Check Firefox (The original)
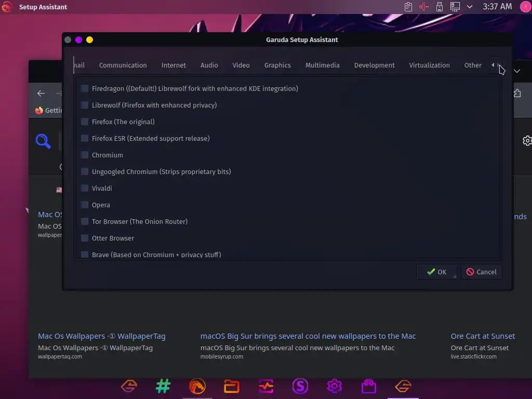 [85, 122]
